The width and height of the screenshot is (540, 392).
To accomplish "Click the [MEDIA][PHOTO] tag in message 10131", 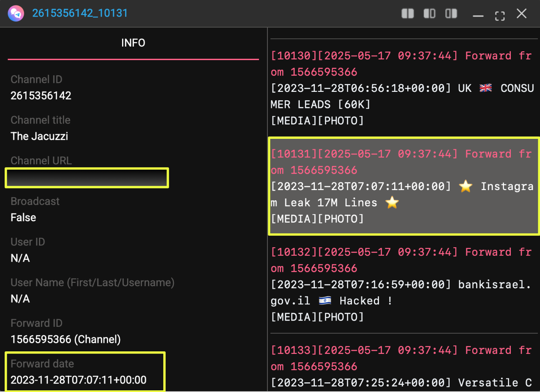I will (317, 219).
